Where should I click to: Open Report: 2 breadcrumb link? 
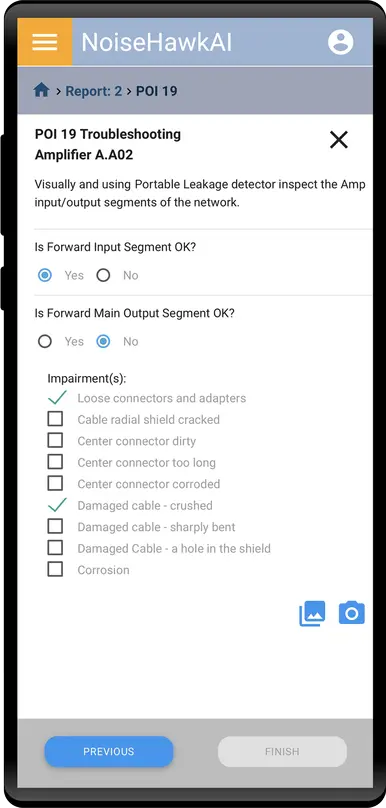pos(94,91)
